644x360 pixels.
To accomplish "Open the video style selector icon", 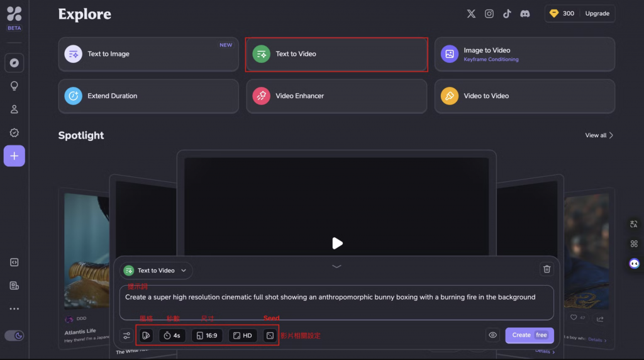I will pos(146,335).
